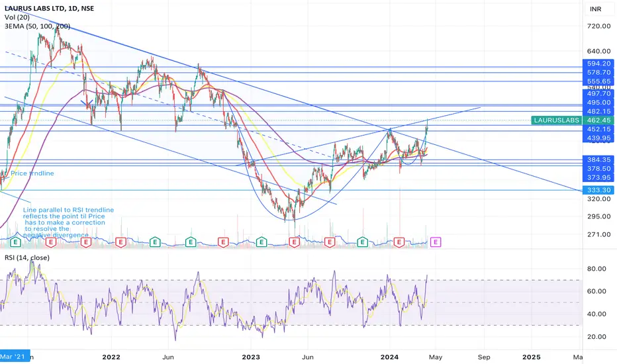
Task: Select the Price trendline text annotation
Action: point(32,173)
